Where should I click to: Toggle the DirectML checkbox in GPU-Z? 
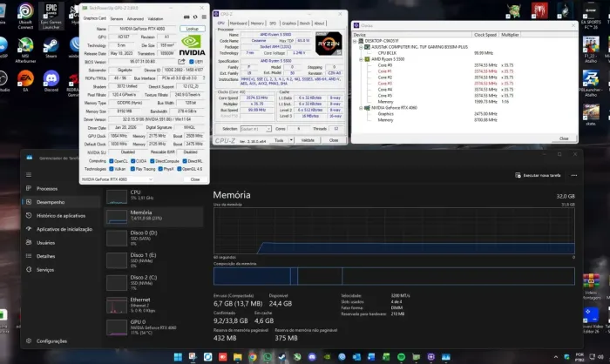click(185, 161)
